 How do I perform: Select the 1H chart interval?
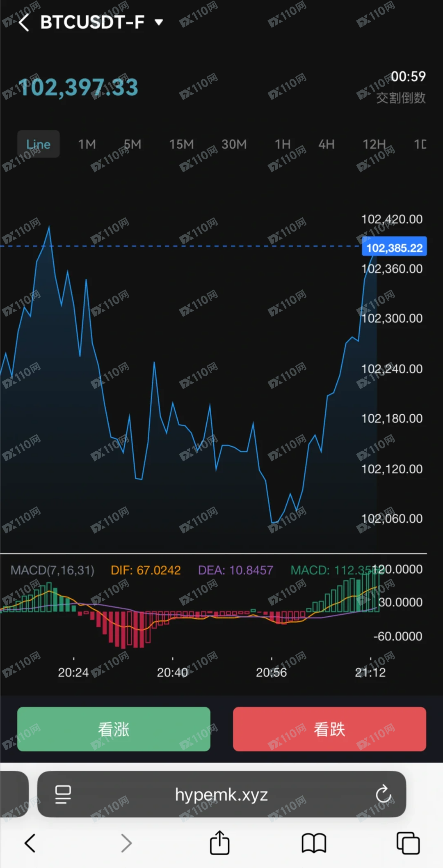click(x=282, y=144)
